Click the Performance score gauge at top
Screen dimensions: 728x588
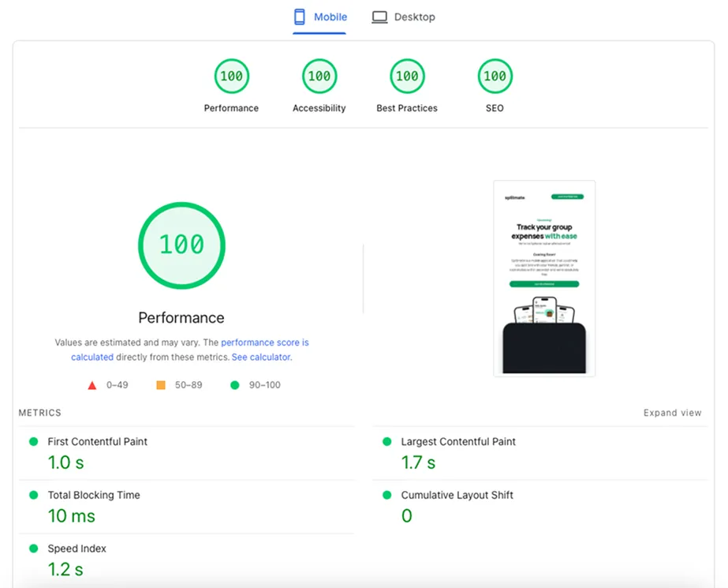pos(231,77)
